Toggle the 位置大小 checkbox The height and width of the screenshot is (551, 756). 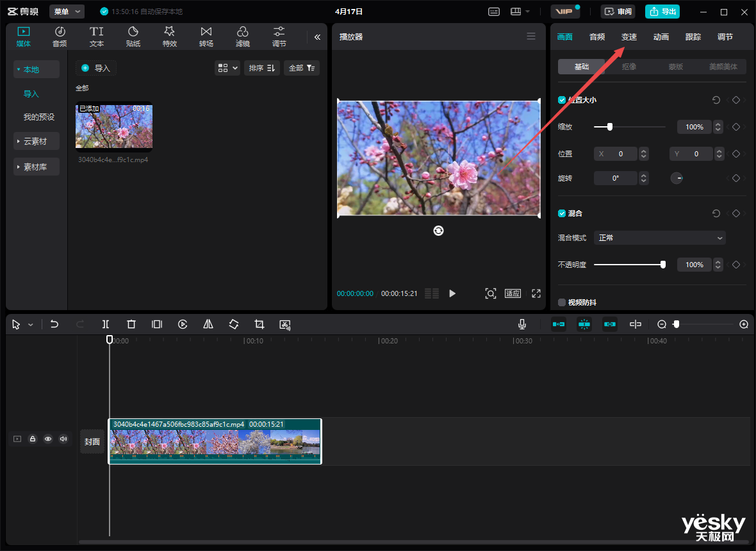(562, 100)
